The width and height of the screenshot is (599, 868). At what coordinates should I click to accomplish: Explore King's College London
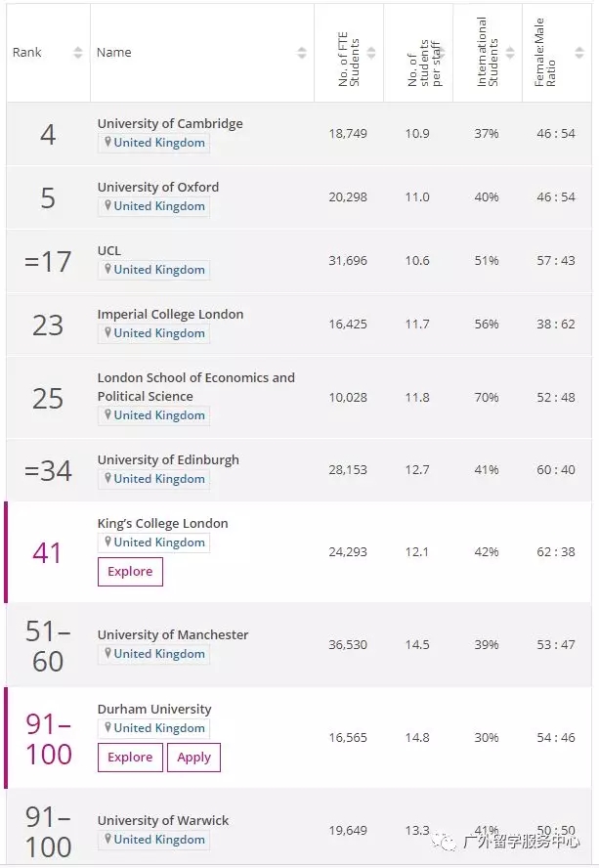tap(130, 572)
